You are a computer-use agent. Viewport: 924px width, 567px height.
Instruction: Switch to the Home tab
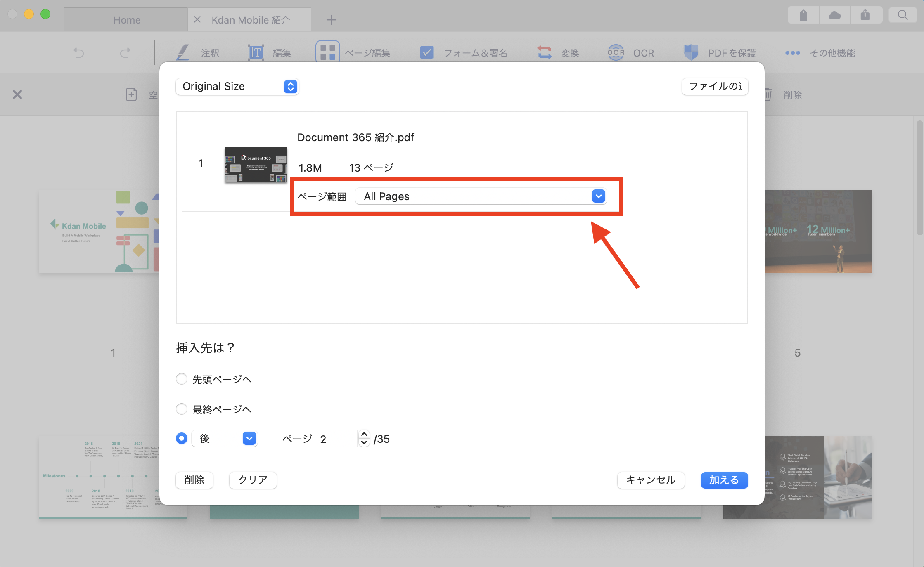(126, 20)
